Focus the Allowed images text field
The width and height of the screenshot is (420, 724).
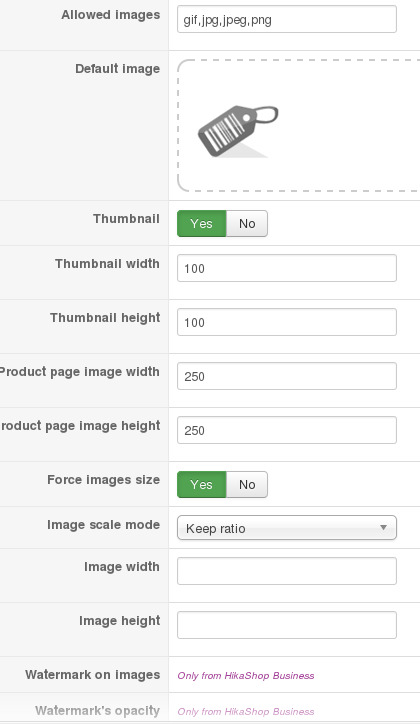pos(287,19)
